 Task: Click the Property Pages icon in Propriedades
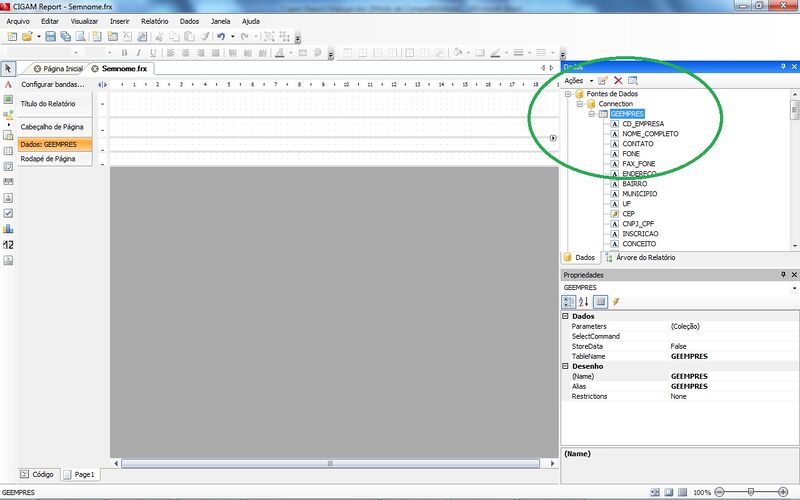pos(601,302)
